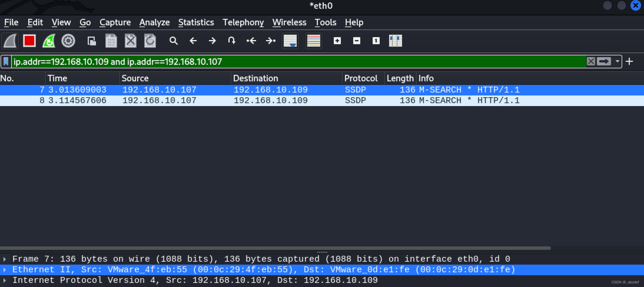Open the Tools menu

click(x=326, y=22)
